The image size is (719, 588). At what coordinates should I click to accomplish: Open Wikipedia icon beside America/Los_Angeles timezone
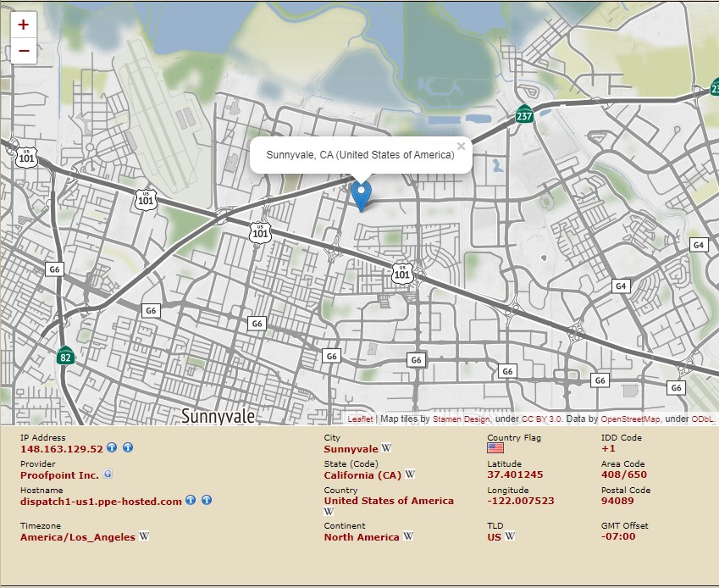click(143, 536)
